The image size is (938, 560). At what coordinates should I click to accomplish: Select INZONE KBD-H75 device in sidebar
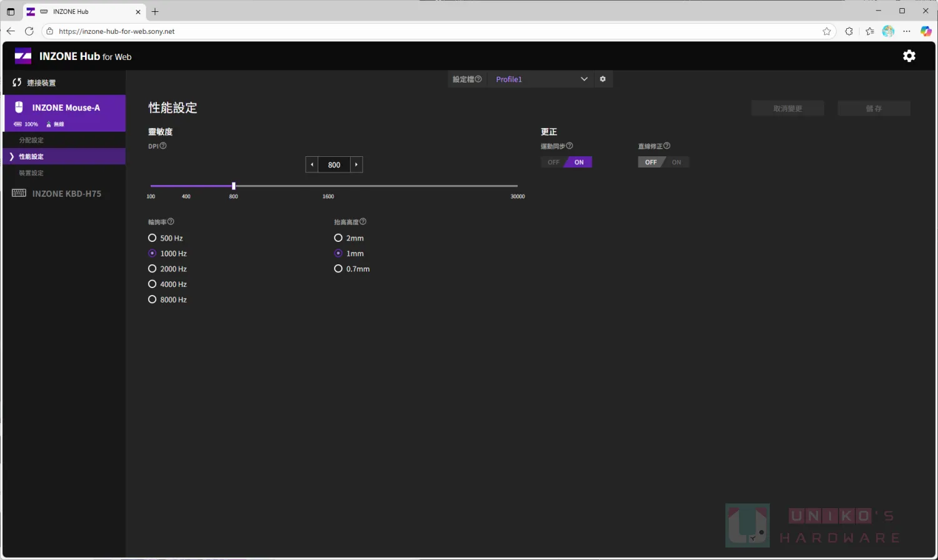click(66, 194)
